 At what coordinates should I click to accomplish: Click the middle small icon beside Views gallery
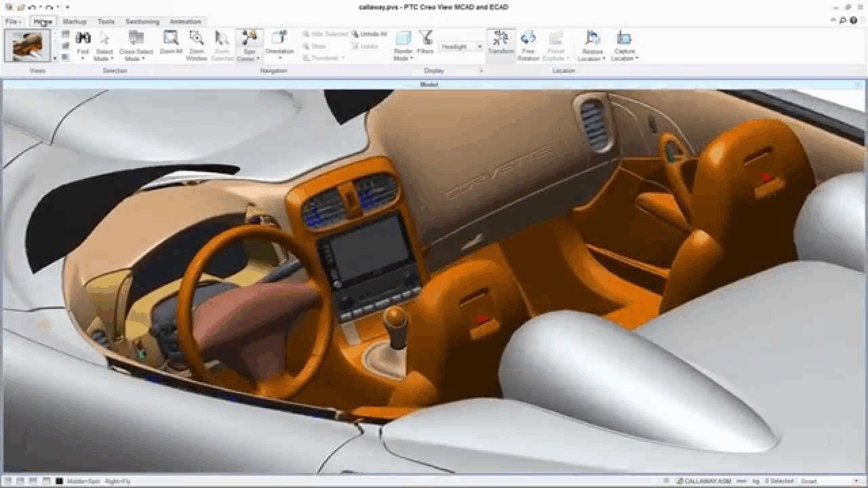point(65,45)
